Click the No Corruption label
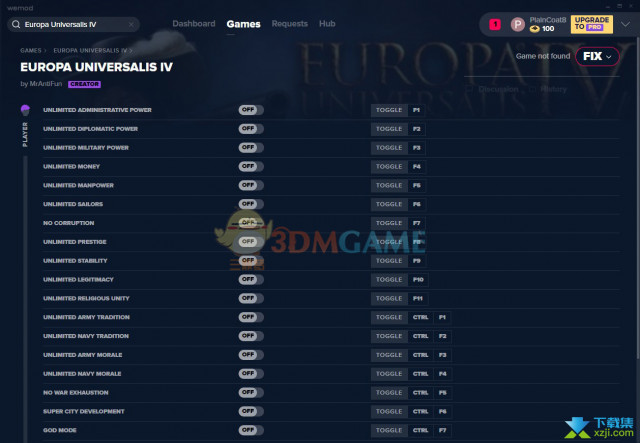The width and height of the screenshot is (640, 443). tap(69, 223)
